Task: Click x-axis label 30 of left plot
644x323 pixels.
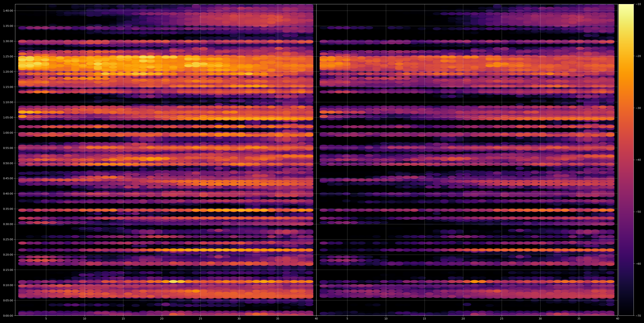Action: click(239, 319)
